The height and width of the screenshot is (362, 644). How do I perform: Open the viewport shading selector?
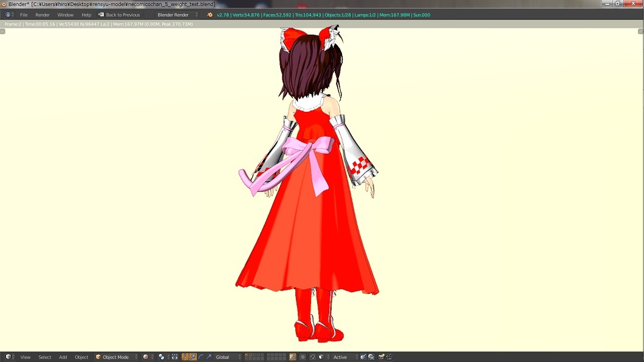[x=148, y=357]
